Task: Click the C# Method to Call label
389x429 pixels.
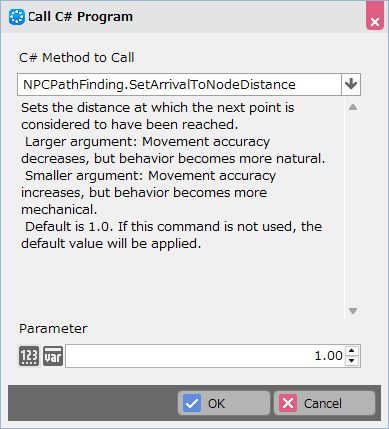Action: click(x=77, y=58)
